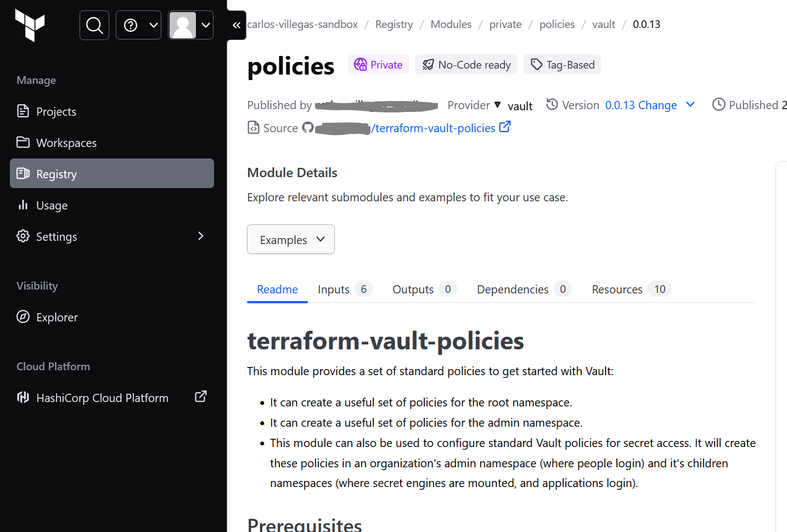Click the Terraform logo icon
Image resolution: width=787 pixels, height=532 pixels.
click(30, 25)
